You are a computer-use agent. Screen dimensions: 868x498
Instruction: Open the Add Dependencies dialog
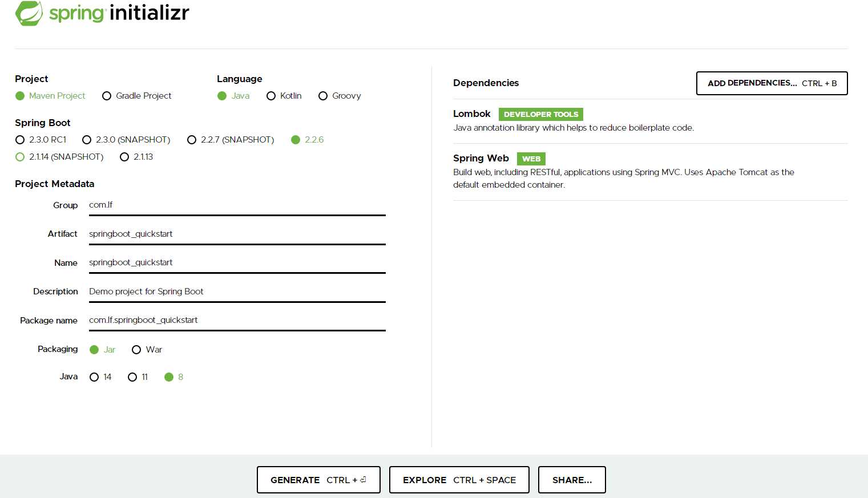coord(772,83)
